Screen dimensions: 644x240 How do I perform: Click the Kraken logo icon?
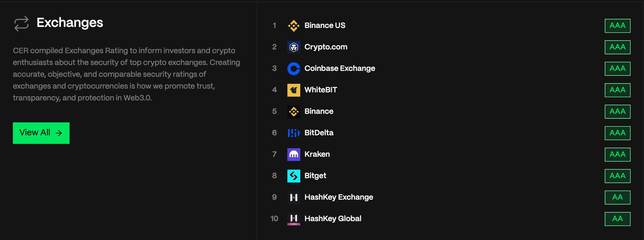pos(293,154)
